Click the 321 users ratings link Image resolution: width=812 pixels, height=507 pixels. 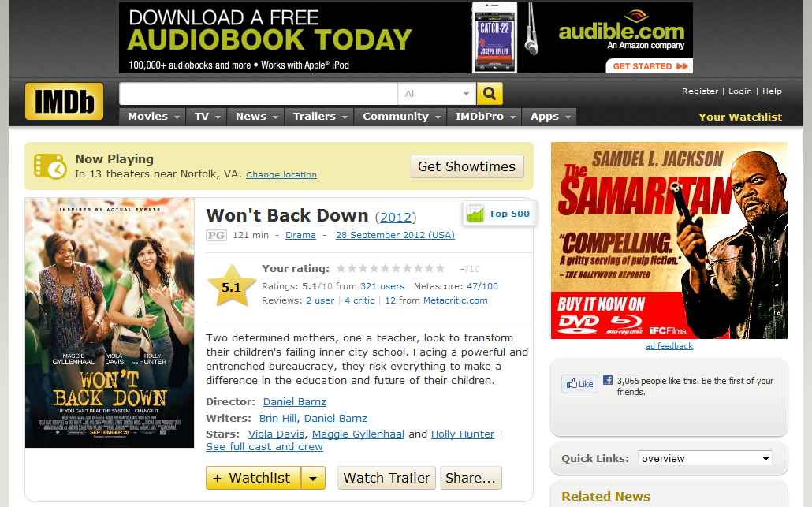382,286
